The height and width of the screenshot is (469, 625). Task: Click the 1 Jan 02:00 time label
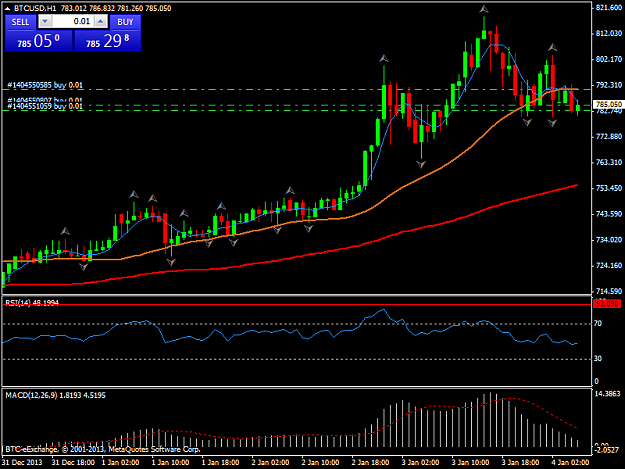coord(120,462)
